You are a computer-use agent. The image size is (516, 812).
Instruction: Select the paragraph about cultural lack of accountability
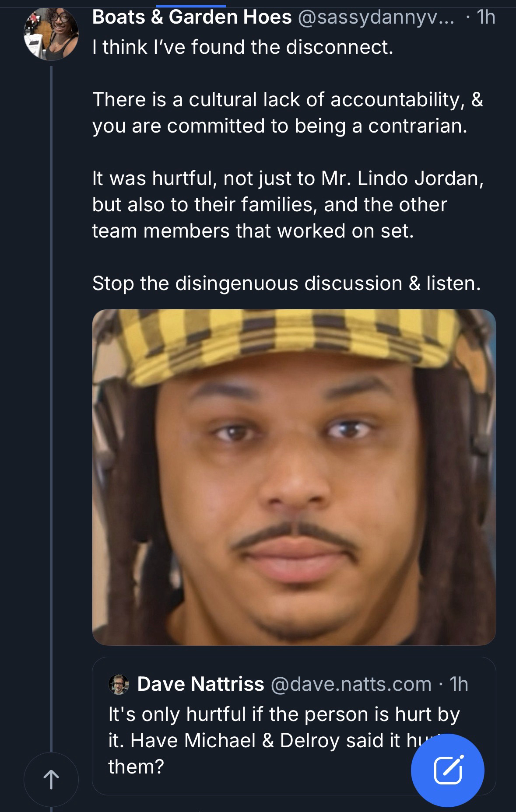coord(288,113)
